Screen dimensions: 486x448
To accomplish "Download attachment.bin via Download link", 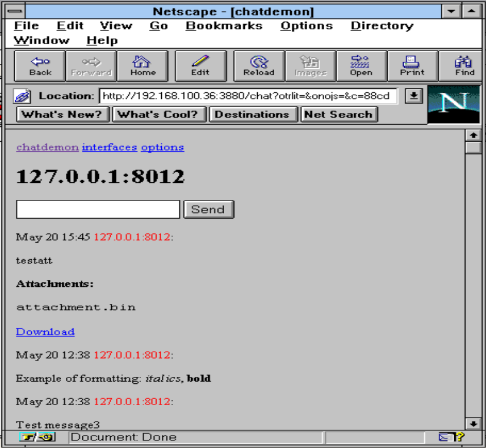I will (45, 332).
